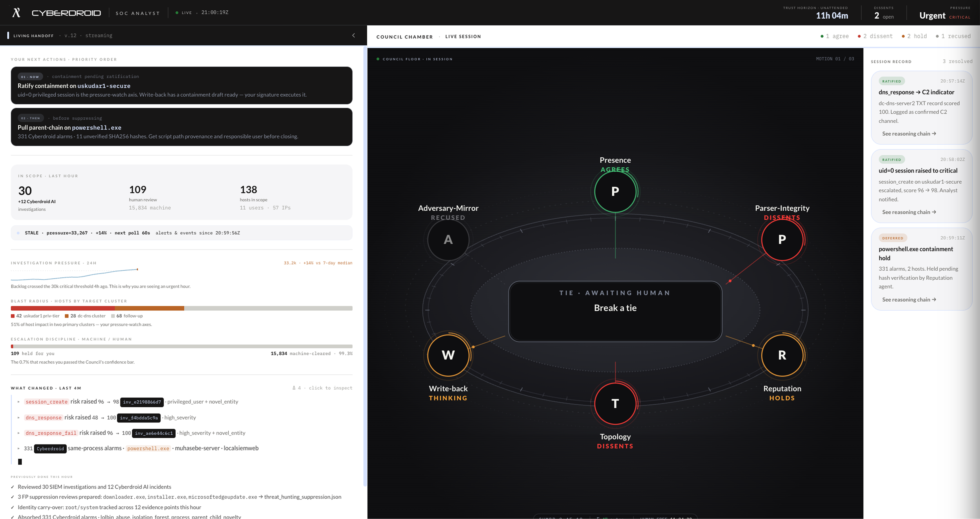Open the Council Chamber tab
980x519 pixels.
coord(404,37)
